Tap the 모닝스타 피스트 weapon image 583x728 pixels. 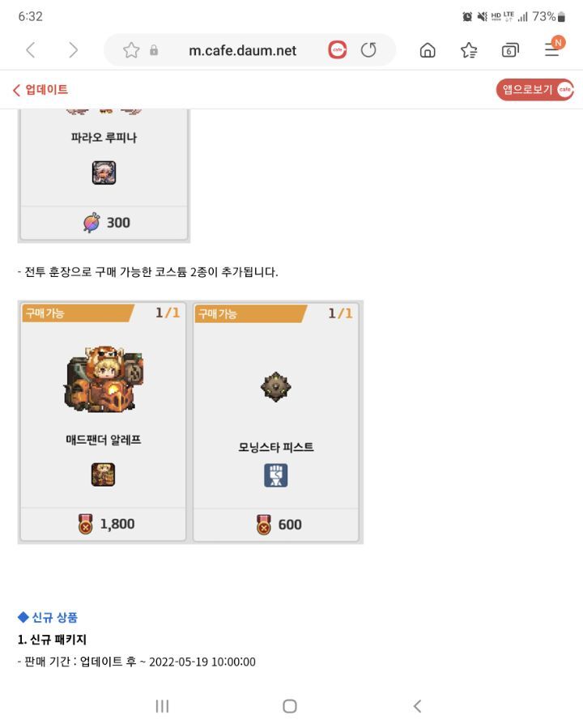276,386
